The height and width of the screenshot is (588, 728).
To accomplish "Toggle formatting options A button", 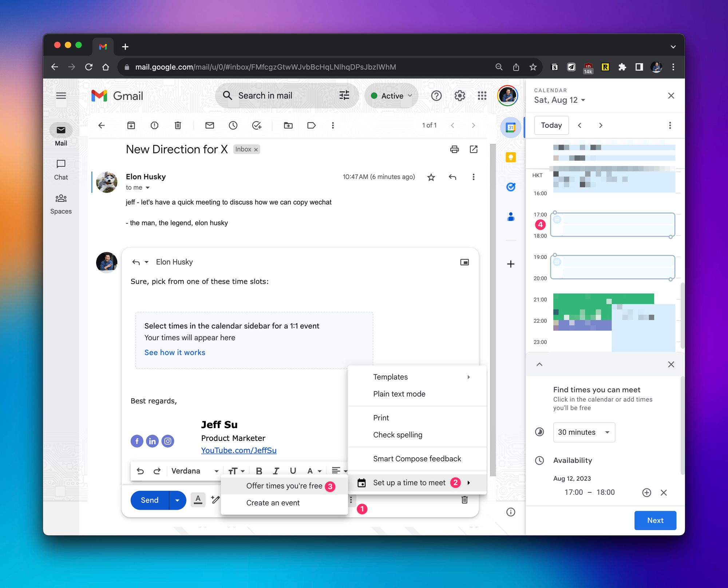I will click(x=198, y=500).
